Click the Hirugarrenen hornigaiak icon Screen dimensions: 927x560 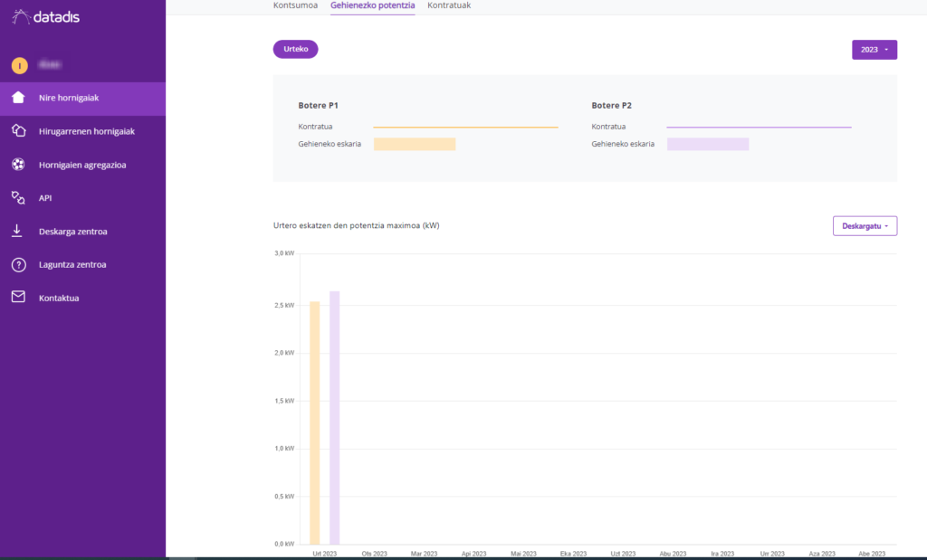pyautogui.click(x=18, y=131)
